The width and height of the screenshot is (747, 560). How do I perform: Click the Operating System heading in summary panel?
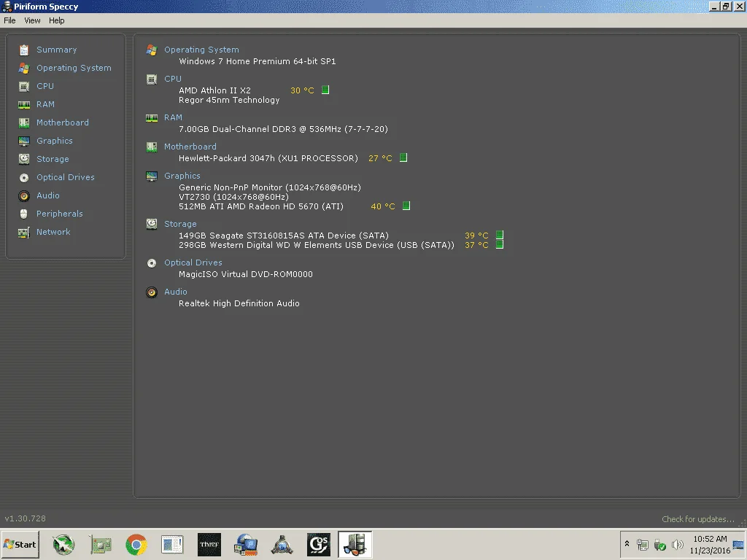click(201, 50)
